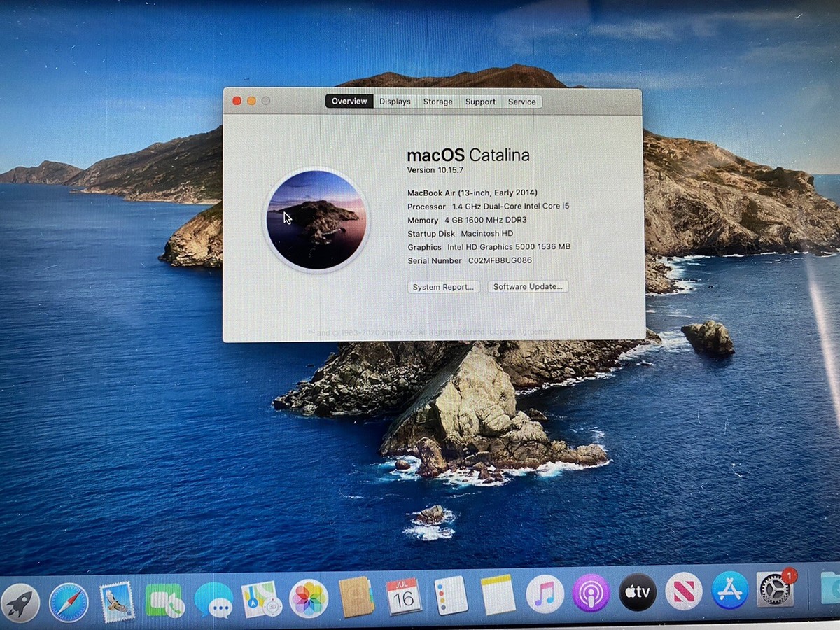This screenshot has height=630, width=840.
Task: Open the Support tab
Action: (x=480, y=101)
